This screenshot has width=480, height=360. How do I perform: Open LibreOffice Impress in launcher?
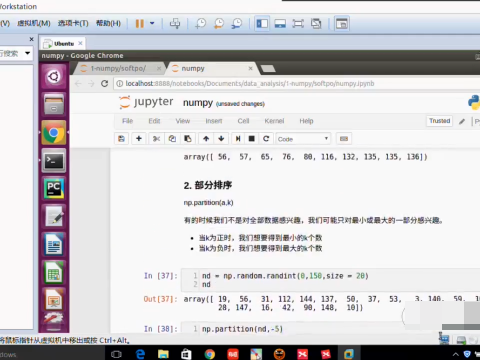coord(54,300)
